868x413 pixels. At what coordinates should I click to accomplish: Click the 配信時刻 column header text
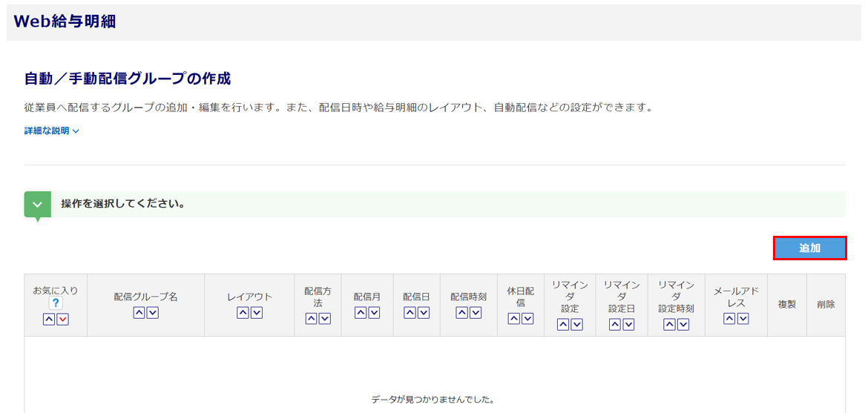point(468,297)
